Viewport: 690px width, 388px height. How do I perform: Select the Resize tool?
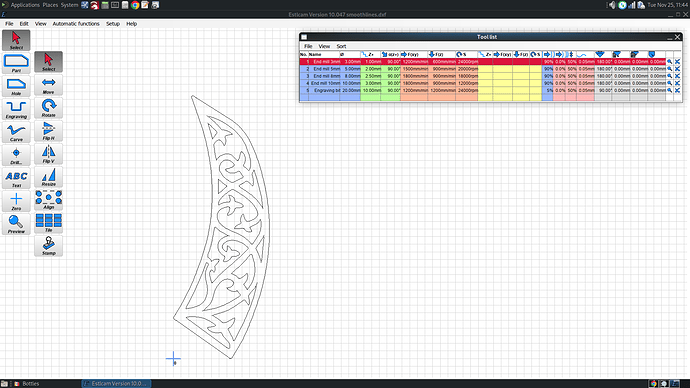[48, 177]
